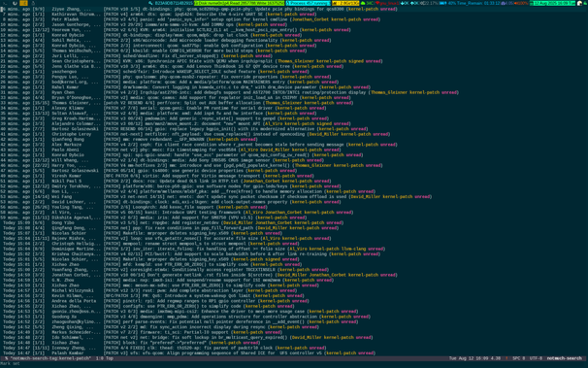The height and width of the screenshot is (368, 588).
Task: Click the key icon beside the hex ID
Action: (150, 3)
